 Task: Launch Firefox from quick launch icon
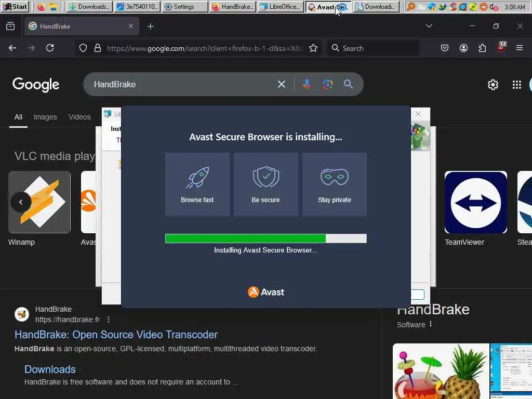coord(41,7)
